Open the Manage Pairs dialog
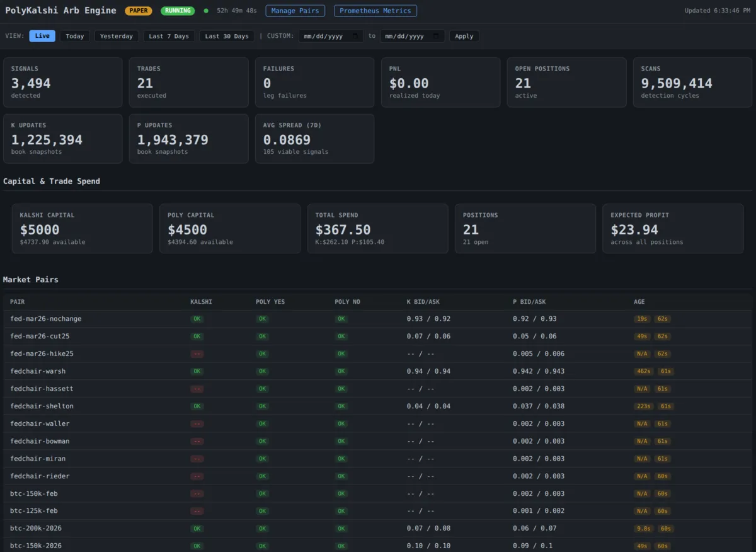Image resolution: width=756 pixels, height=552 pixels. tap(295, 11)
